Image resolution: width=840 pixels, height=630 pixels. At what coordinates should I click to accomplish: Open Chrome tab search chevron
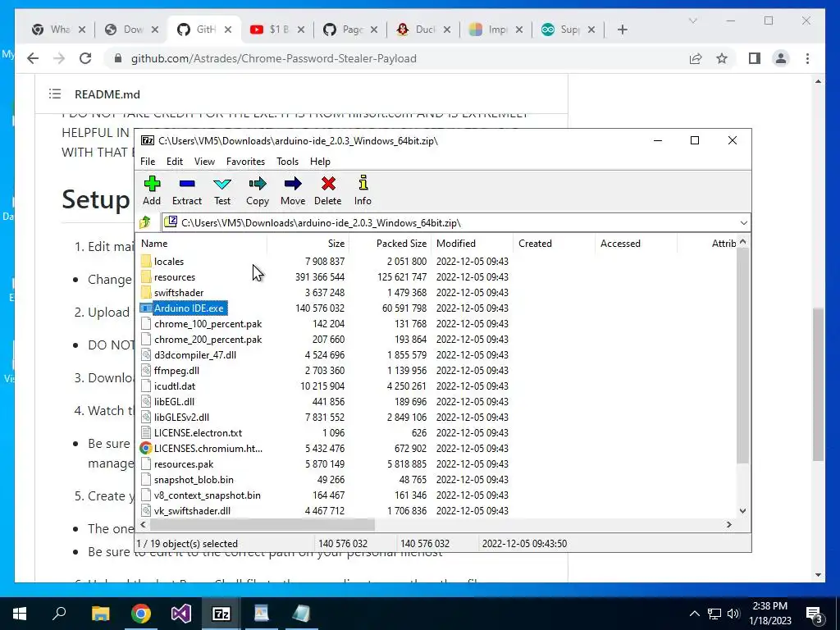click(x=692, y=21)
